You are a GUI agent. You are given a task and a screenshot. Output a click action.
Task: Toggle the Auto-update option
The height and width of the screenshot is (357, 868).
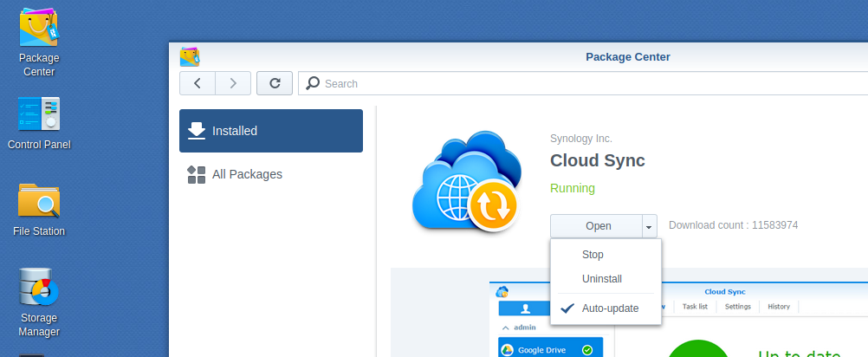pyautogui.click(x=606, y=308)
